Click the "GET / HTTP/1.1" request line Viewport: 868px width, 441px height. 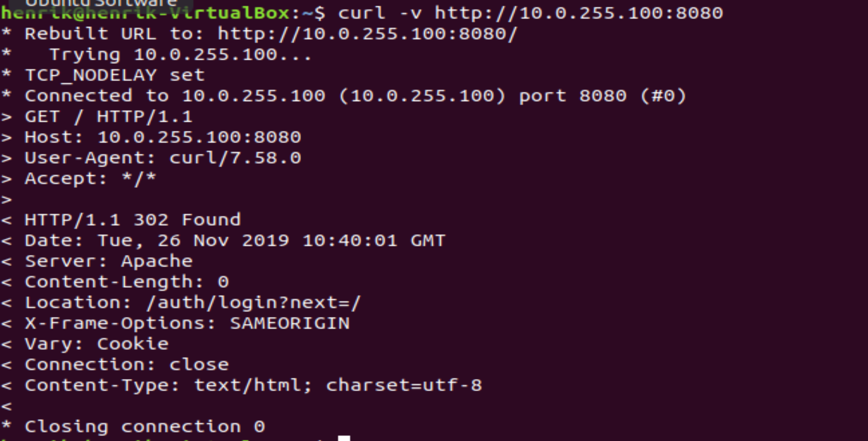[x=109, y=117]
